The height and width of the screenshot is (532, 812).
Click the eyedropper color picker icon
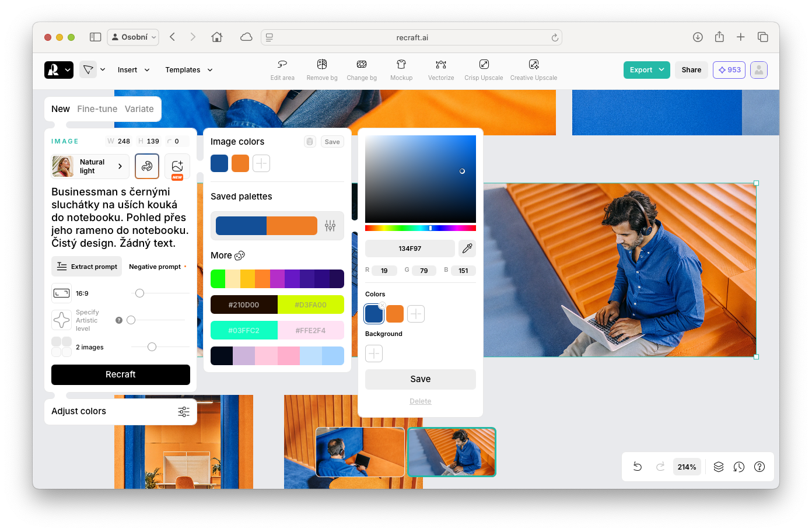[467, 249]
